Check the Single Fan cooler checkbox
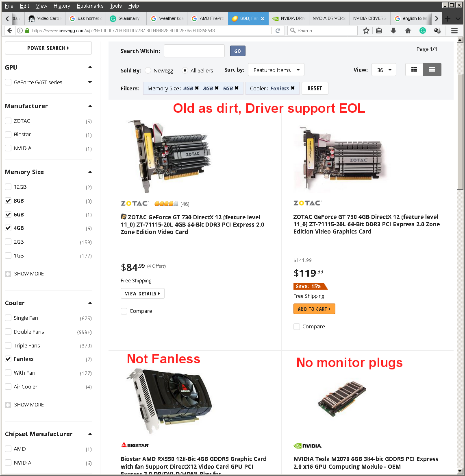The image size is (465, 476). 8,318
